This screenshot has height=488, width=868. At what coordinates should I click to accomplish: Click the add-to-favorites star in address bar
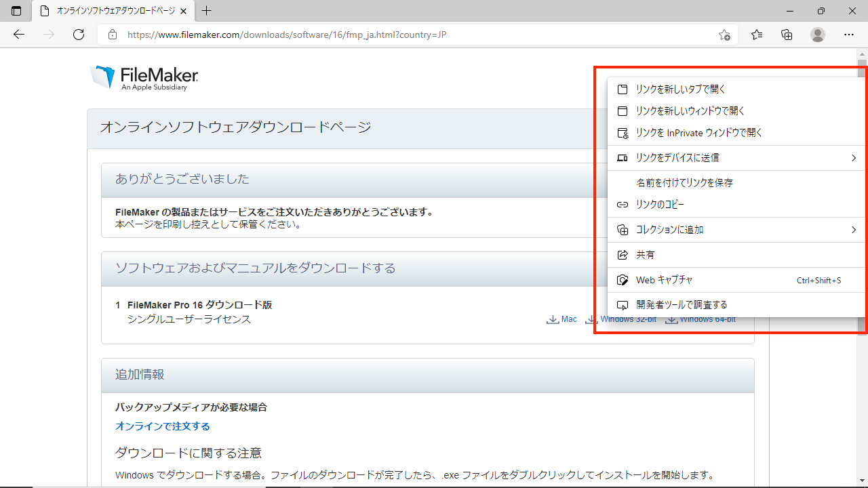click(724, 35)
